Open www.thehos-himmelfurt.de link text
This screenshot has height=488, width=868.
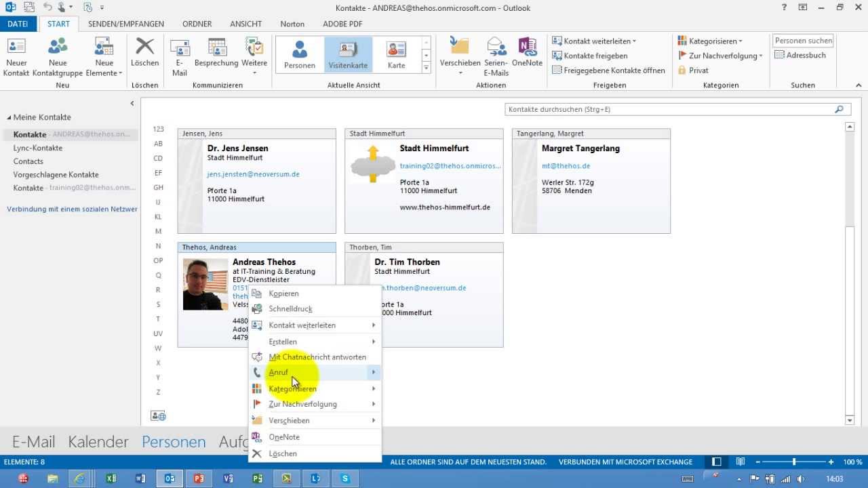(x=445, y=207)
